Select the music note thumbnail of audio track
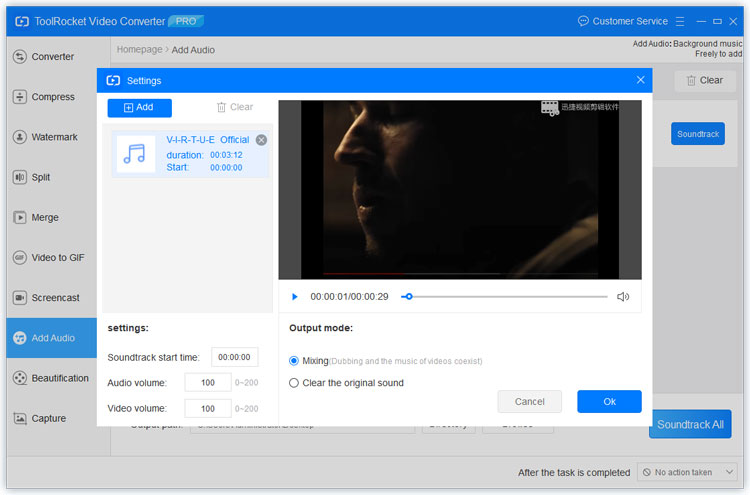Screen dimensions: 750x495 (x=136, y=154)
